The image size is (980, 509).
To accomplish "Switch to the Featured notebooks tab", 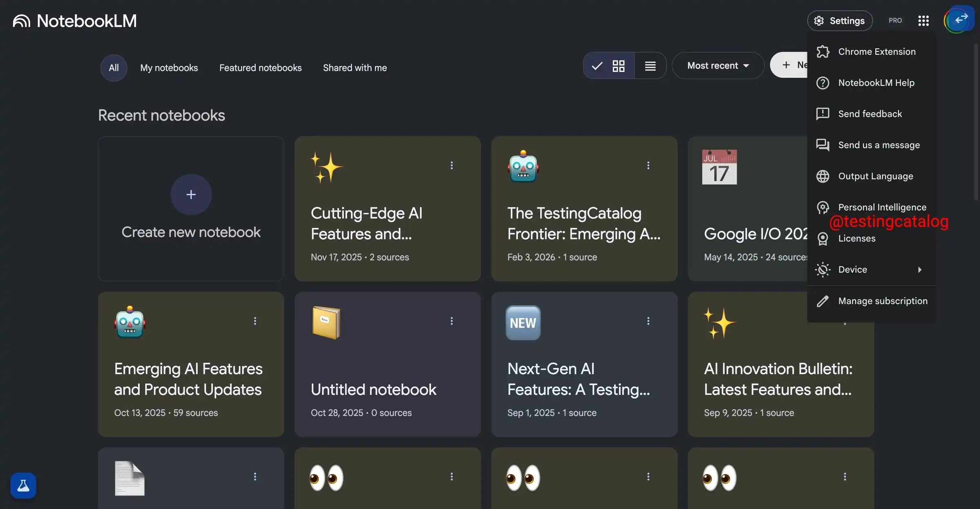I will pos(260,67).
